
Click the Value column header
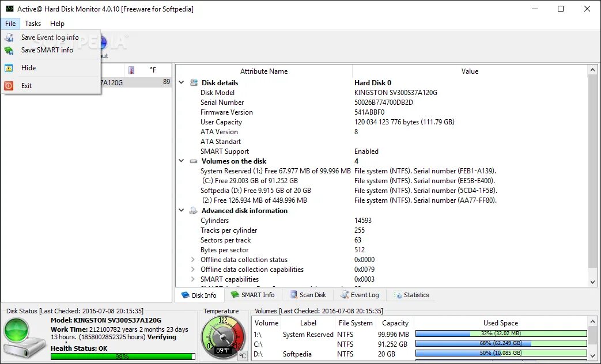click(470, 71)
